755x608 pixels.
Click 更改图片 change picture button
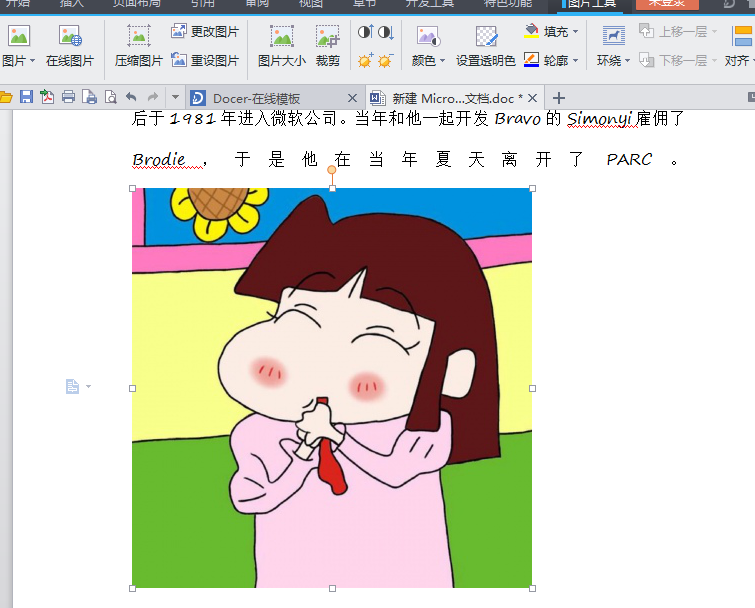pyautogui.click(x=205, y=32)
